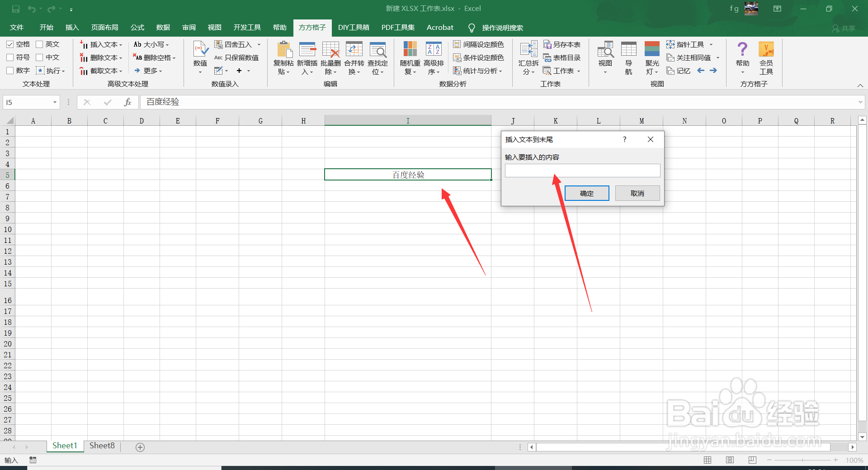868x470 pixels.
Task: Expand 四舍五入 dropdown
Action: [259, 44]
